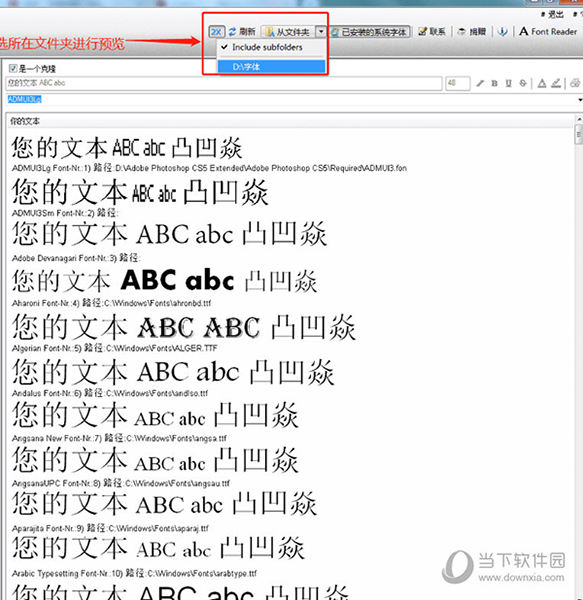
Task: Select the AngsanaUPC font preview
Action: (x=155, y=461)
